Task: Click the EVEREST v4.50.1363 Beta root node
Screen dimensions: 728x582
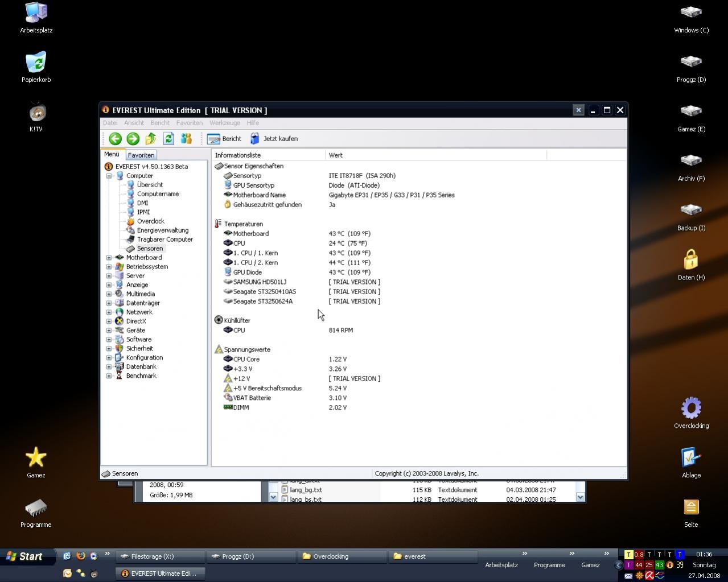Action: [x=151, y=167]
